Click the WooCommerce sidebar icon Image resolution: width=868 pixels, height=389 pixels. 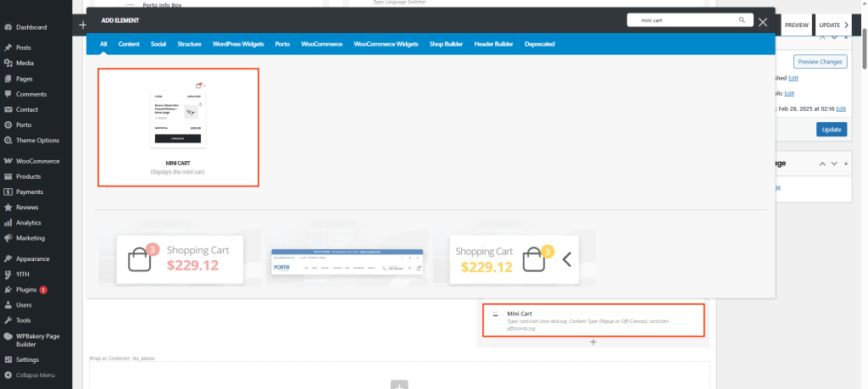(x=8, y=161)
